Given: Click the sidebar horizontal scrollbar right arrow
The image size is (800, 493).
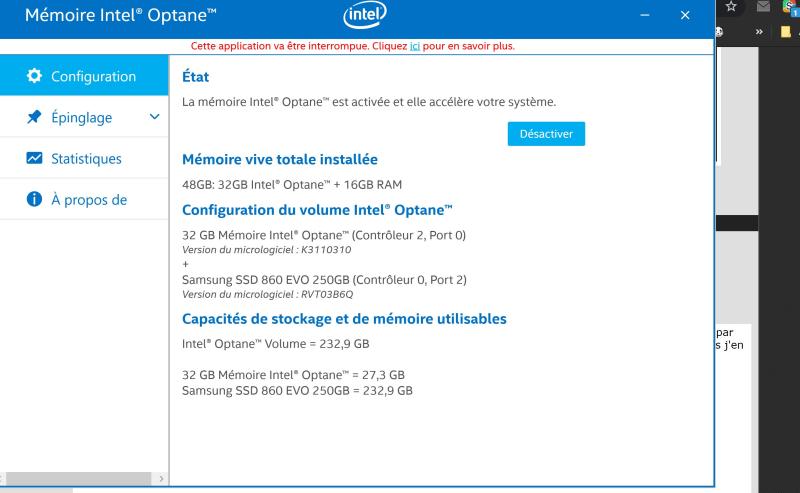Looking at the screenshot, I should click(163, 479).
